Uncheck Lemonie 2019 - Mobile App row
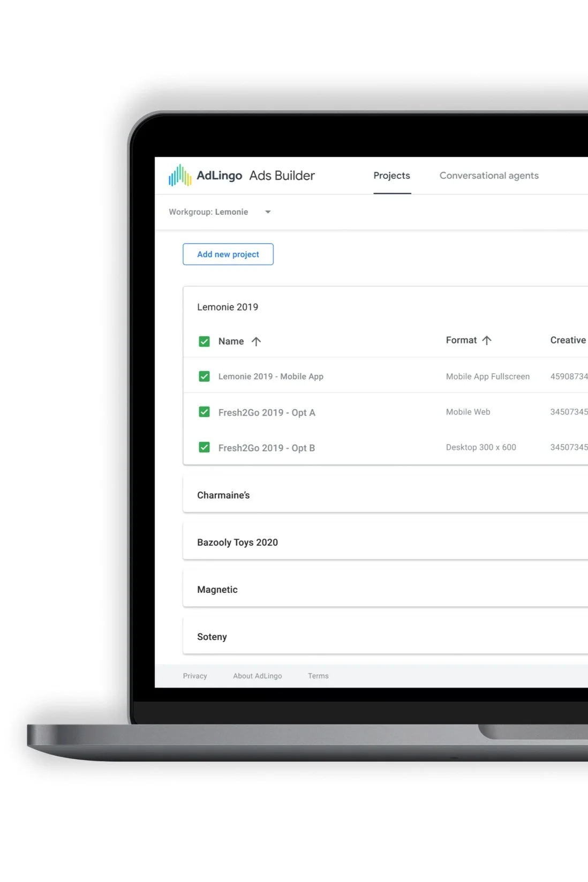Screen dimensions: 588x882 point(204,376)
